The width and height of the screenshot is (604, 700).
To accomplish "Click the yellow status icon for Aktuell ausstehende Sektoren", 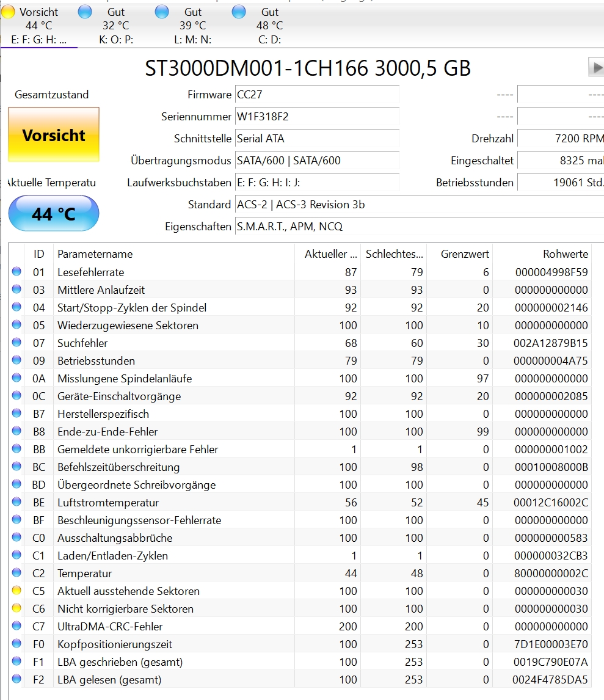I will click(x=16, y=591).
